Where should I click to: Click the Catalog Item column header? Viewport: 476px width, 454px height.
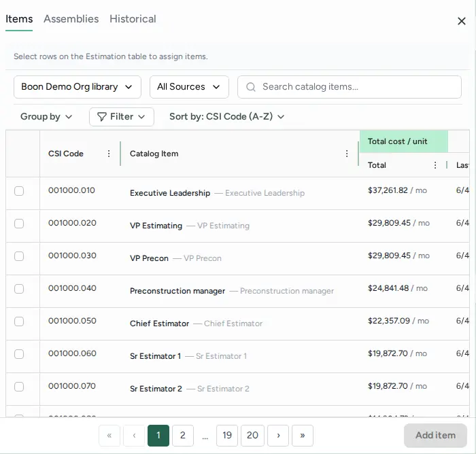coord(154,154)
